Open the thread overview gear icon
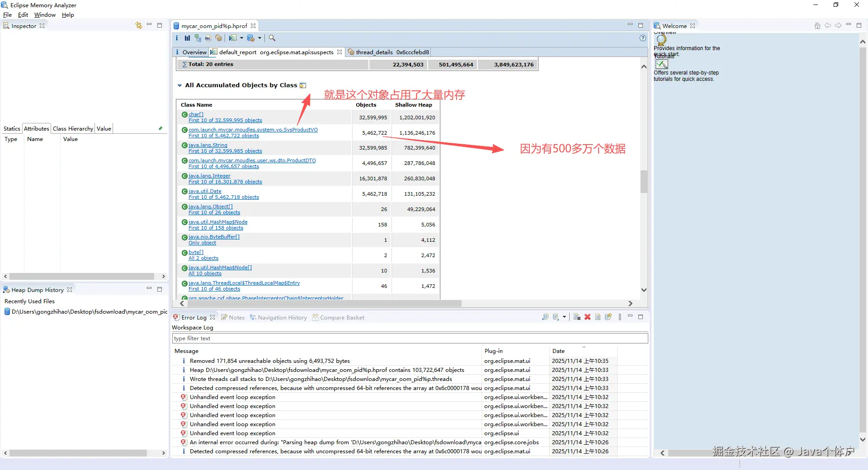Screen dimensions: 868x470 [x=219, y=38]
